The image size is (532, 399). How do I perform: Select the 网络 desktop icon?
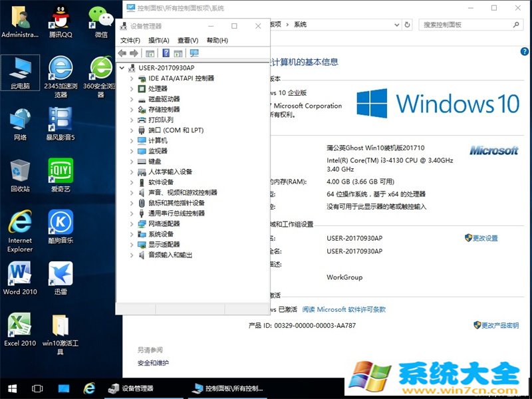tap(20, 124)
